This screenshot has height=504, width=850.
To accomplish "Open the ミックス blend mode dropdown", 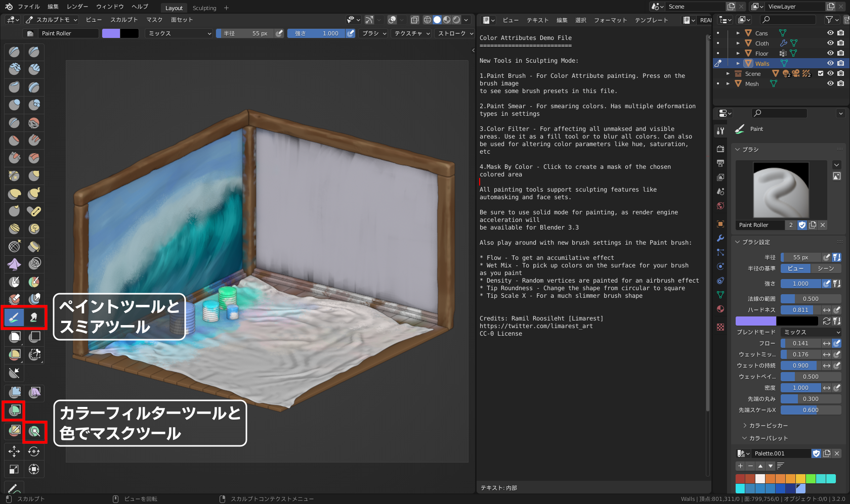I will click(x=178, y=33).
